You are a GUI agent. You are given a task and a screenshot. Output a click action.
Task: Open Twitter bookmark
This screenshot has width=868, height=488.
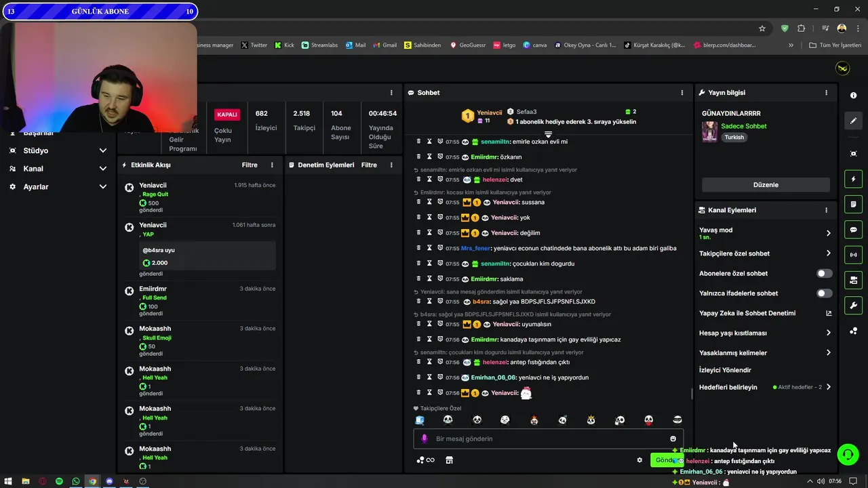(x=254, y=45)
